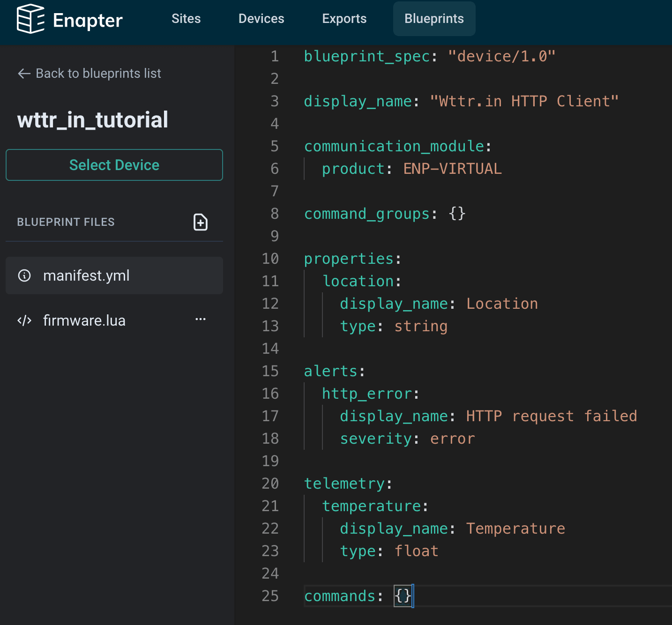
Task: Switch to the Exports tab
Action: 344,19
